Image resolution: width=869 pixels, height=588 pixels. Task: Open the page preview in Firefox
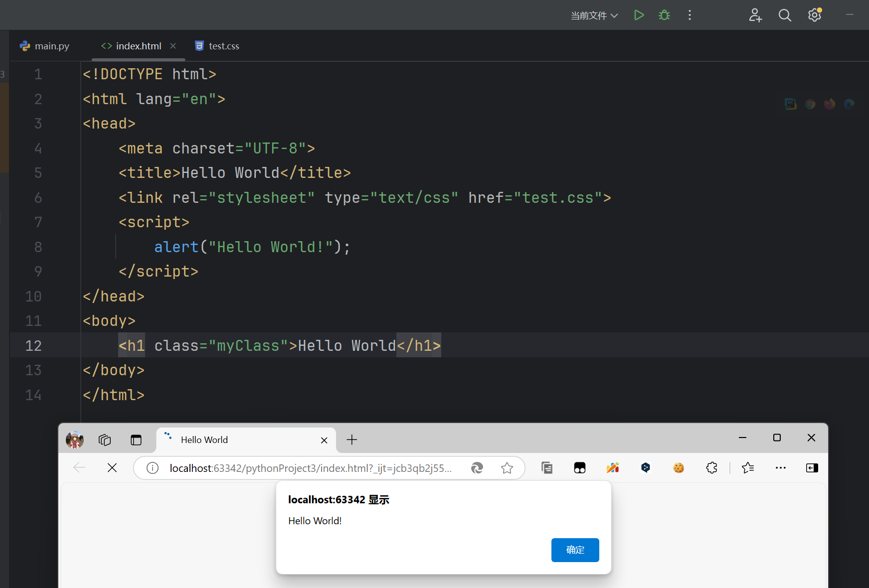(x=830, y=104)
